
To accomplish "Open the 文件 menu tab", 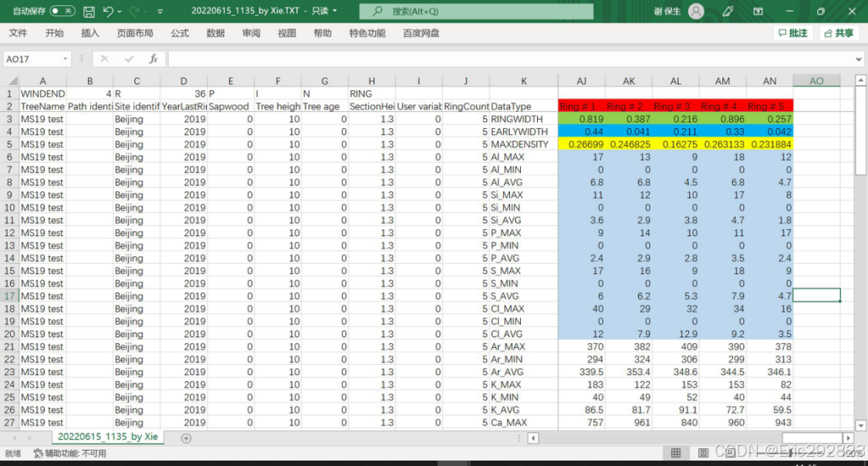I will (x=19, y=33).
